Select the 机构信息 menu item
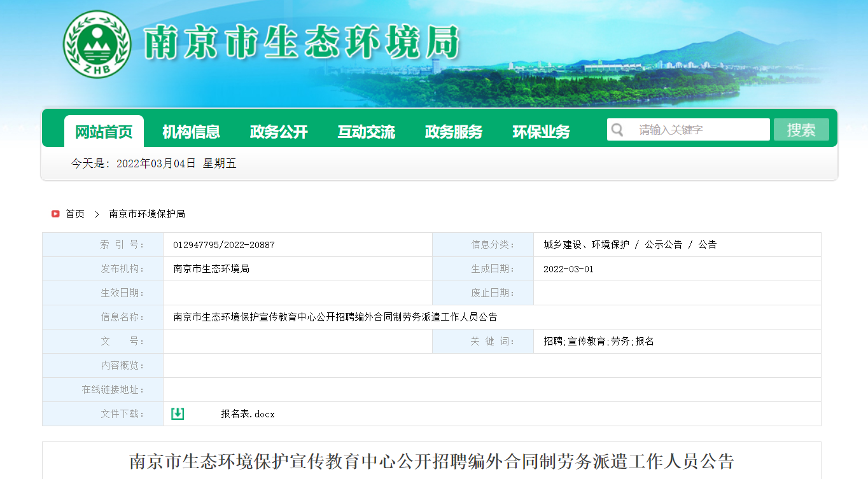 click(191, 132)
